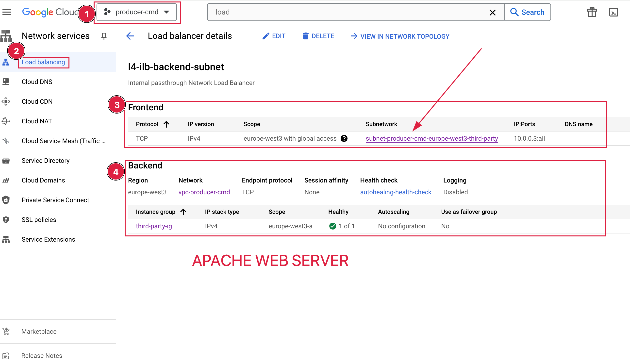Activate Cloud Shell terminal icon
Viewport: 630px width, 364px height.
click(613, 12)
